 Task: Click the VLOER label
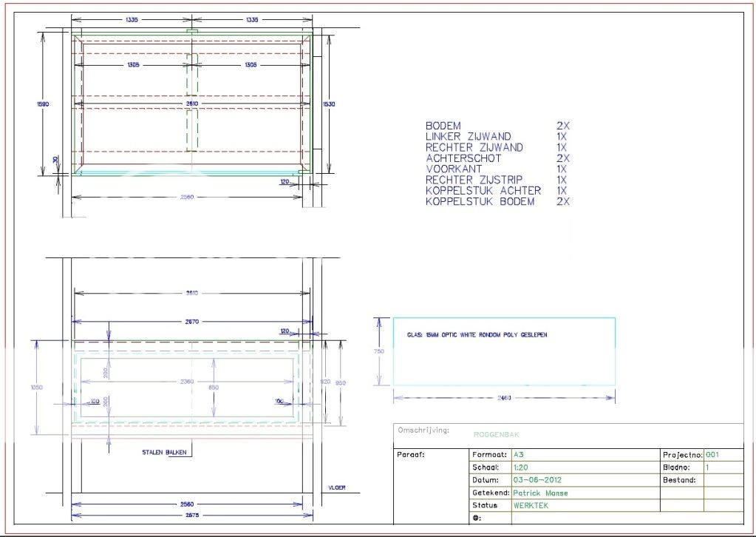(336, 487)
